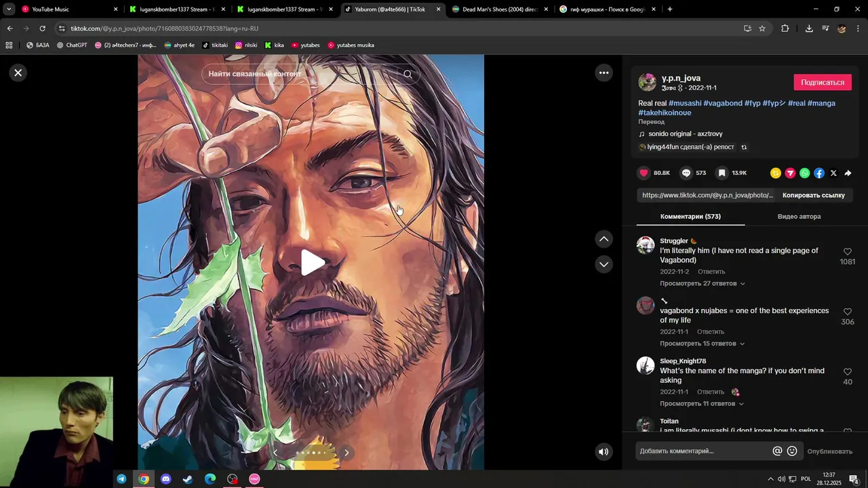Image resolution: width=868 pixels, height=488 pixels.
Task: Mute the sound with the speaker button
Action: 604,451
